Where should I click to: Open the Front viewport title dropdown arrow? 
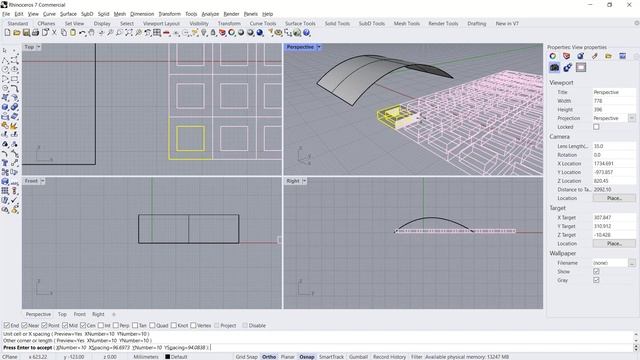(x=42, y=181)
